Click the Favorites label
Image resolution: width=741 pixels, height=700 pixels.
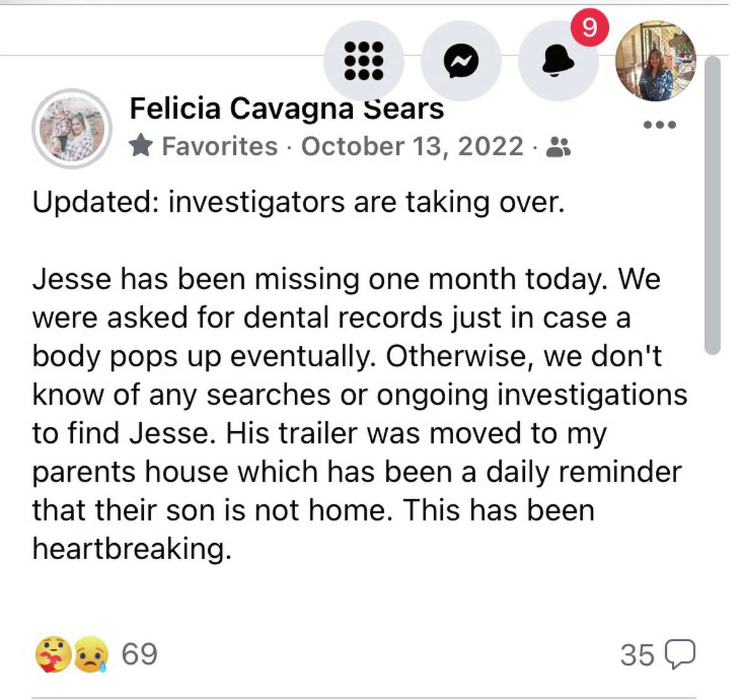pyautogui.click(x=219, y=146)
